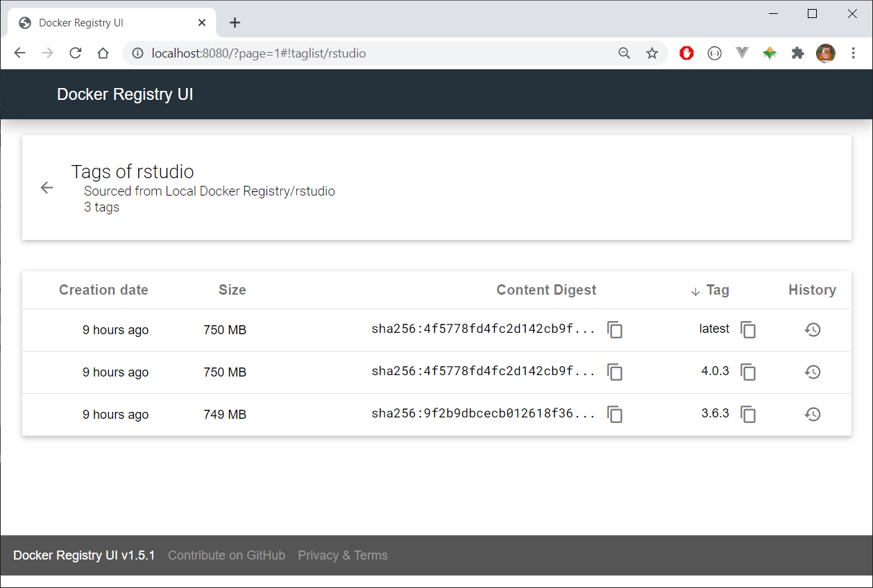This screenshot has height=588, width=873.
Task: Click the Size column header
Action: [x=232, y=291]
